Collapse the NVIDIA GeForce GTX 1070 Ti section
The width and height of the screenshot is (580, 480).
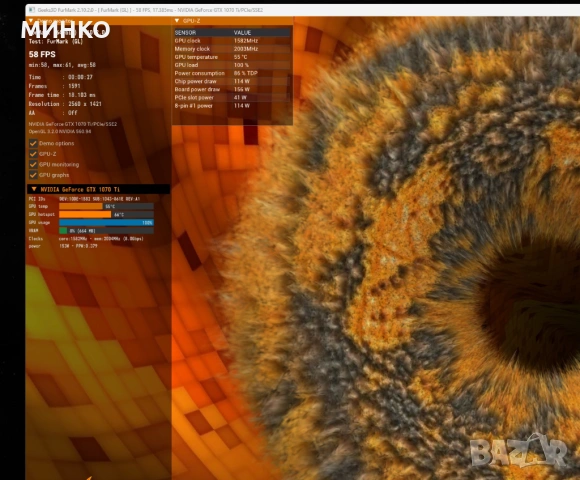coord(34,189)
